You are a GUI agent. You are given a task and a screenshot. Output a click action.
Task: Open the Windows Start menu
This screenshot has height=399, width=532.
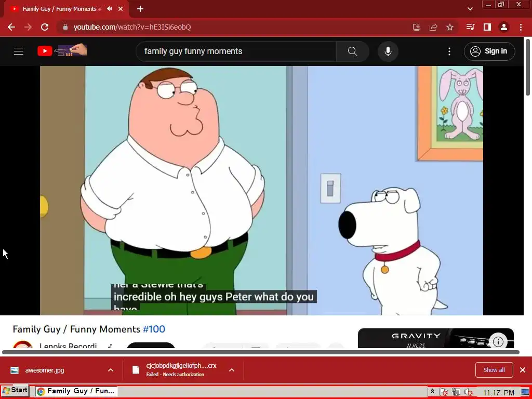coord(15,391)
